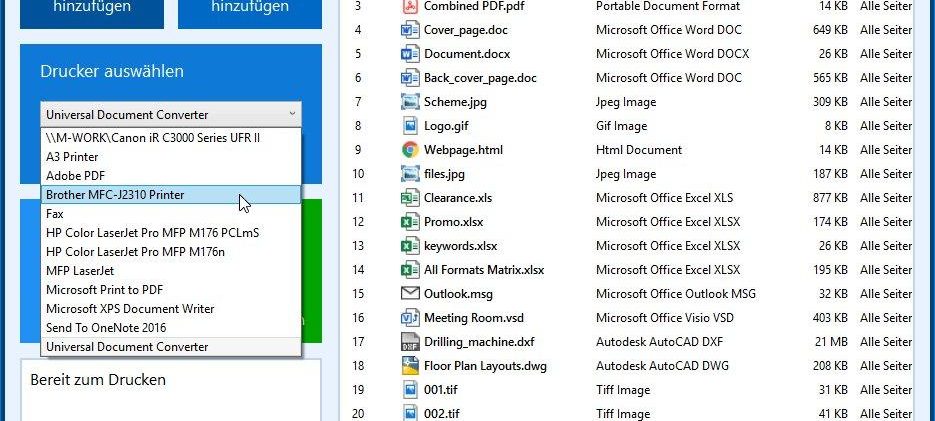Click the Word icon next to Cover_page.doc
The height and width of the screenshot is (421, 935).
tap(409, 30)
